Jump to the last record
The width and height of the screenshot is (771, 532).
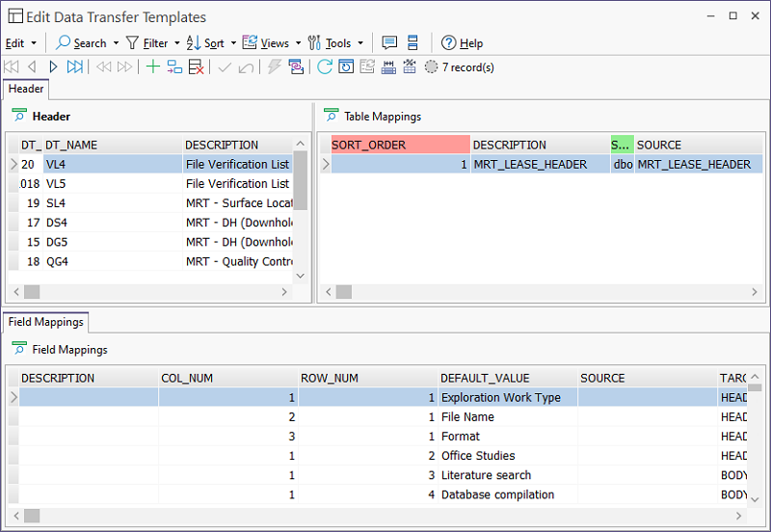(x=74, y=66)
